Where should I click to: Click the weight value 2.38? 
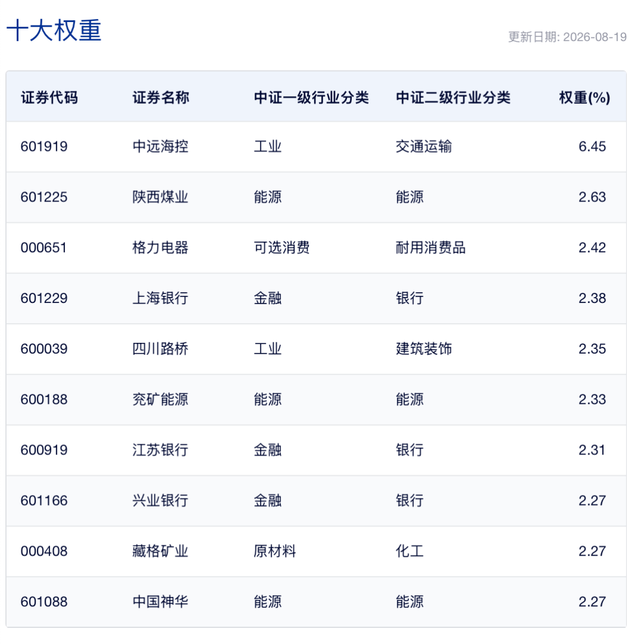(x=592, y=298)
